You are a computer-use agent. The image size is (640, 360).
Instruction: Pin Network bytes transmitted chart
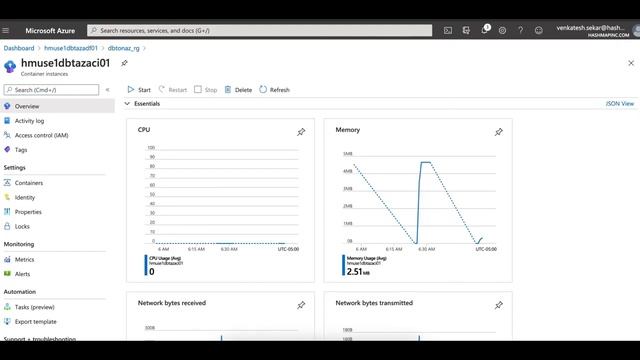pos(498,305)
